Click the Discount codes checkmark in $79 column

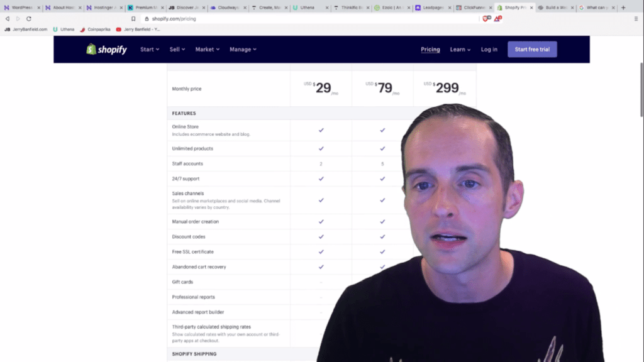[x=382, y=237]
